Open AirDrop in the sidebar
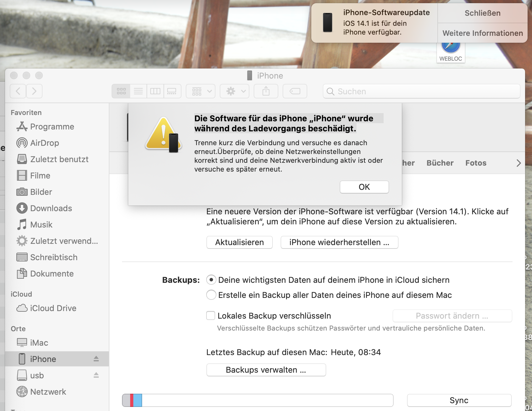This screenshot has width=532, height=411. point(57,143)
